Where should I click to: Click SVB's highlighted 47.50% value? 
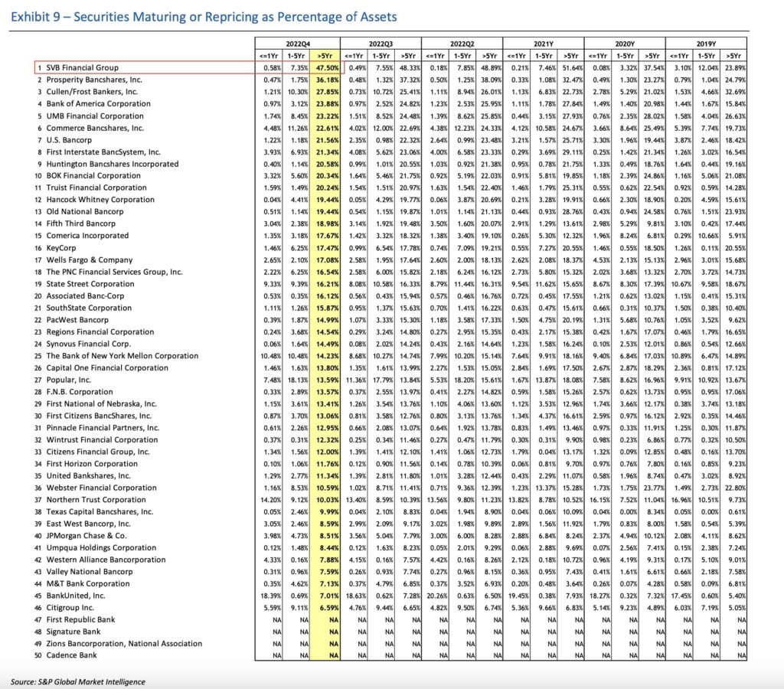click(327, 67)
